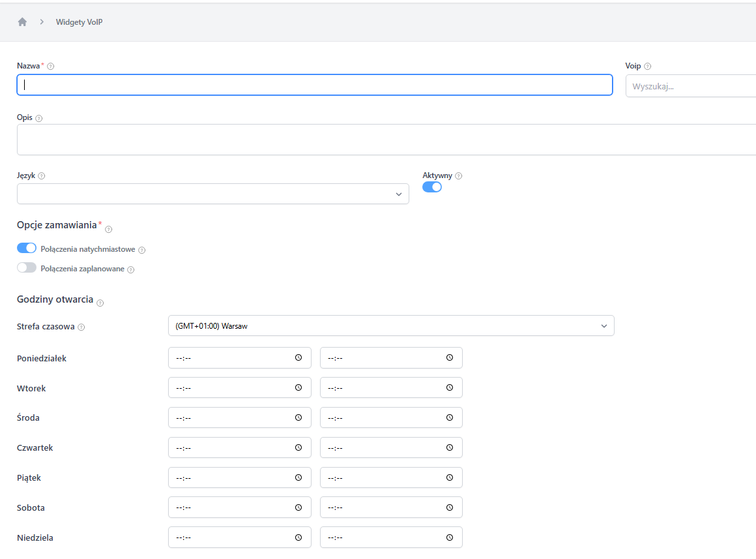Expand the Strefa czasowa timezone dropdown
Viewport: 756px width, 559px height.
click(391, 325)
